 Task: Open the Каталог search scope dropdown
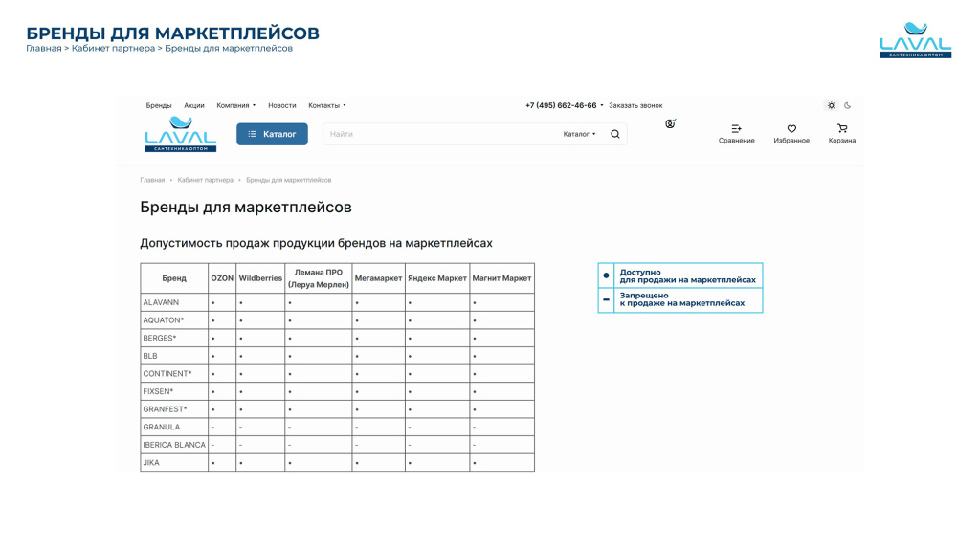pos(579,134)
